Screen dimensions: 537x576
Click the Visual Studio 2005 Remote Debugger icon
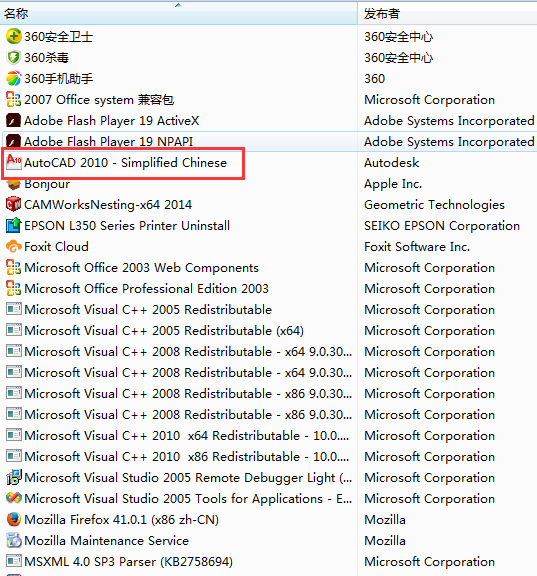point(14,477)
